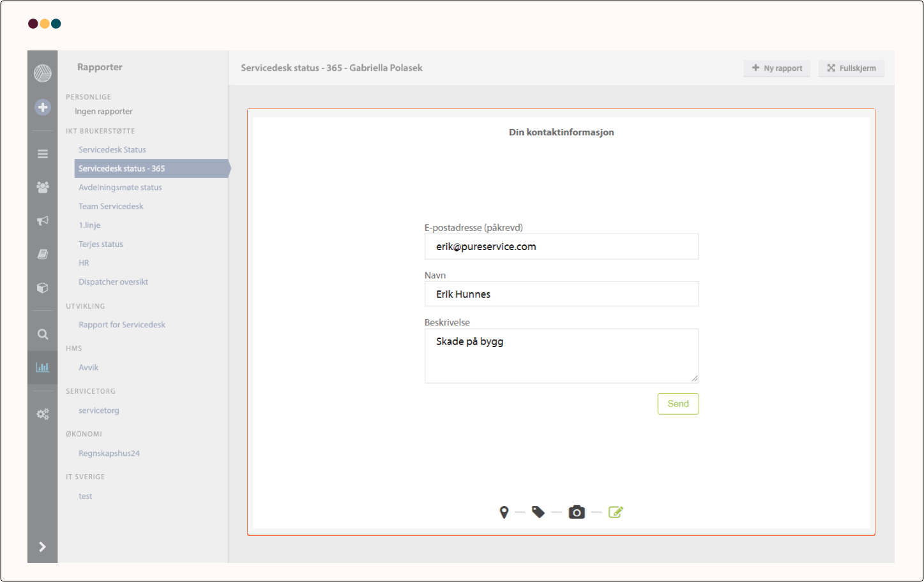Click the E-postadresse input field
The height and width of the screenshot is (582, 924).
point(561,247)
